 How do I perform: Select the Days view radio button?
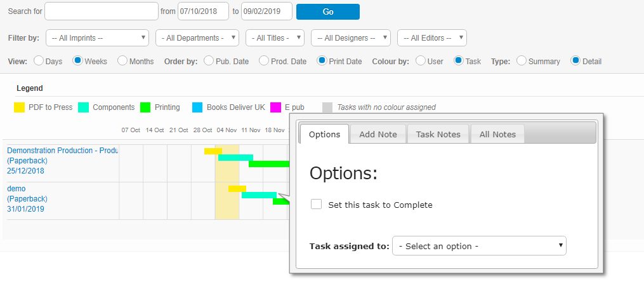[39, 61]
